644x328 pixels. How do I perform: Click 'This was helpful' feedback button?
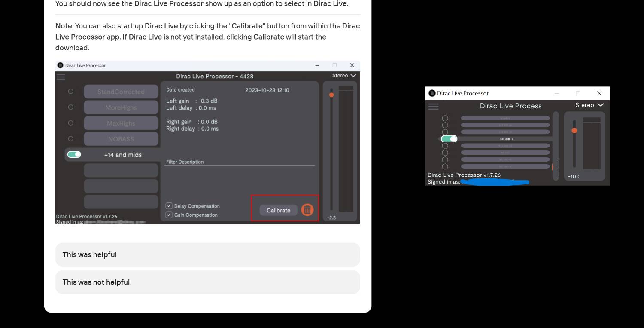(207, 254)
